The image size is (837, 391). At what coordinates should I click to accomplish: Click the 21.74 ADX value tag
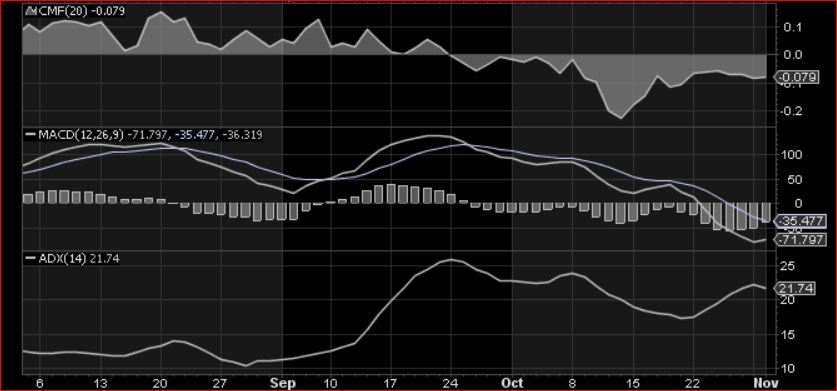click(x=795, y=288)
